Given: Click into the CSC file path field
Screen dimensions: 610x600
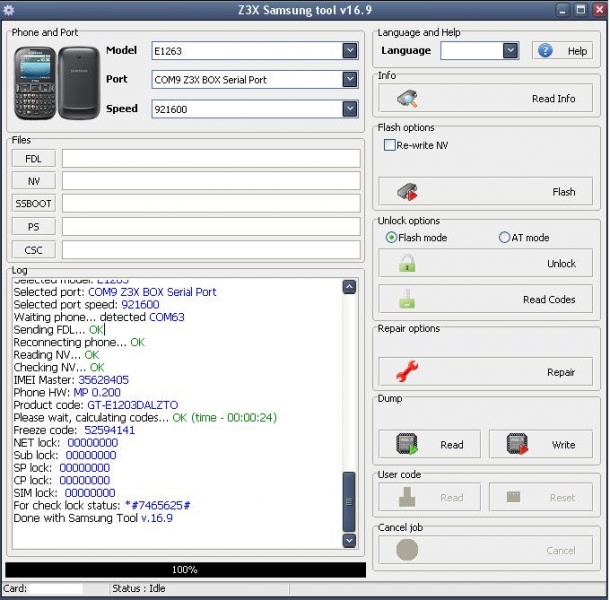Looking at the screenshot, I should [x=211, y=250].
